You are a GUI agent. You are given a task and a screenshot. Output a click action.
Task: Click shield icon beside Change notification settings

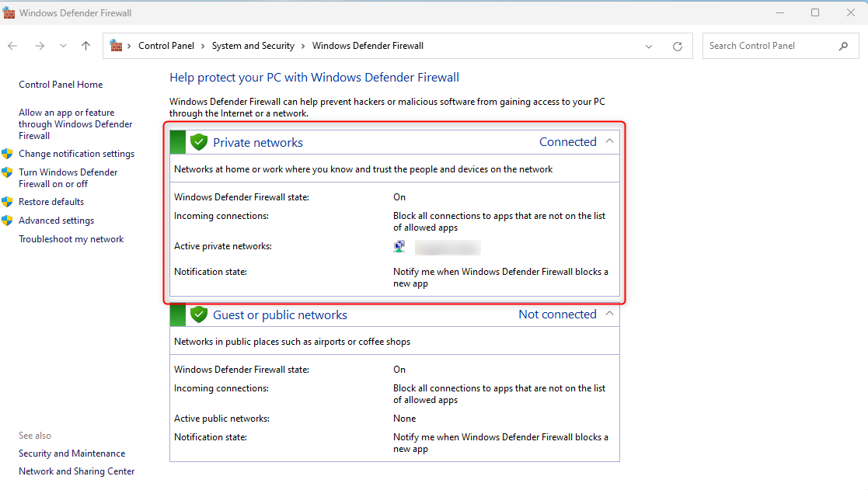7,154
